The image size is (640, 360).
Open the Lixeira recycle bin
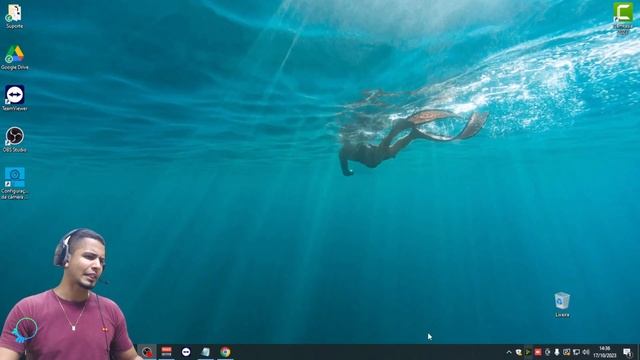562,304
